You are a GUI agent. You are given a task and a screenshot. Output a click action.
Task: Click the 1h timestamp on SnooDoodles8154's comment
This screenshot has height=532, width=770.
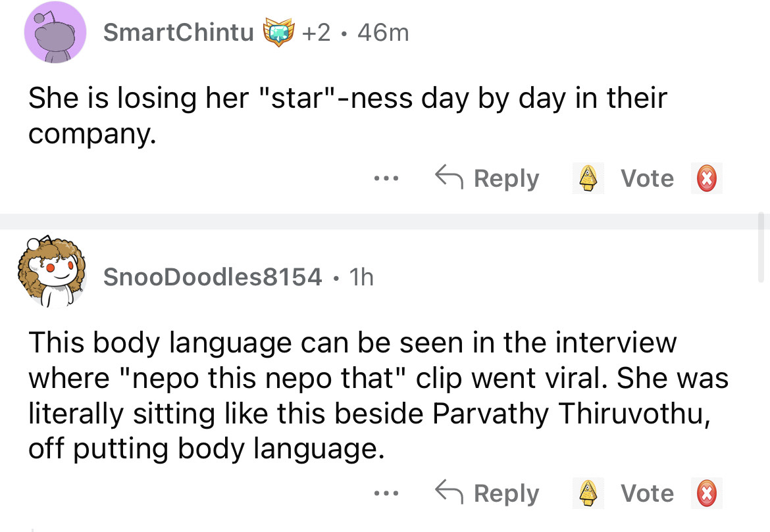tap(361, 277)
